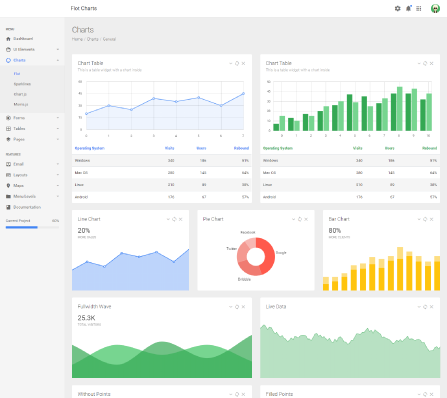
Task: Refresh the Bar Chart widget
Action: click(x=425, y=219)
